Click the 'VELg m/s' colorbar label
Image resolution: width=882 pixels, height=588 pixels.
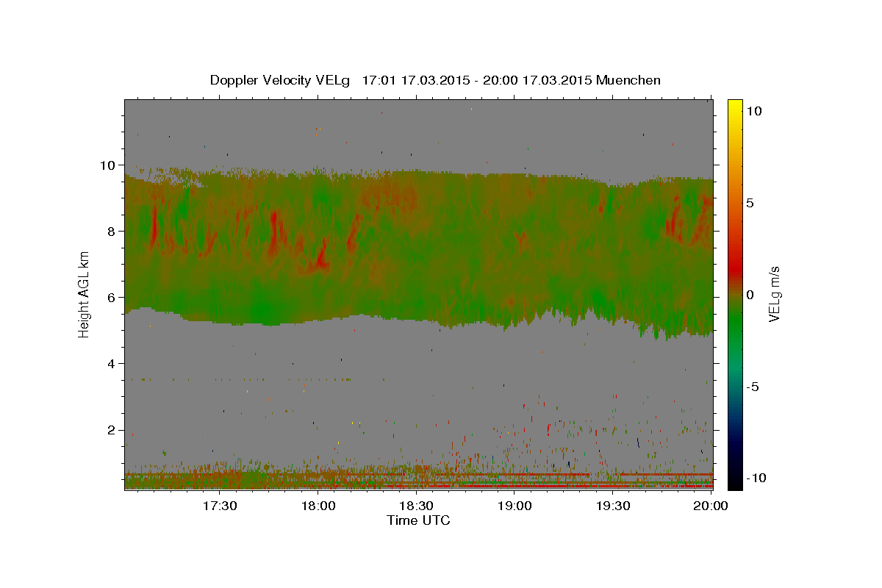775,294
